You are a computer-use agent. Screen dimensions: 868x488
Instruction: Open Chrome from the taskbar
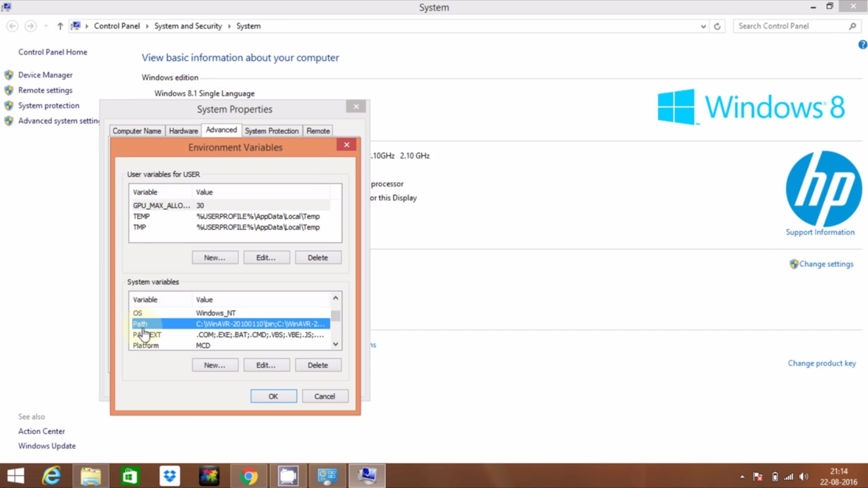coord(249,476)
